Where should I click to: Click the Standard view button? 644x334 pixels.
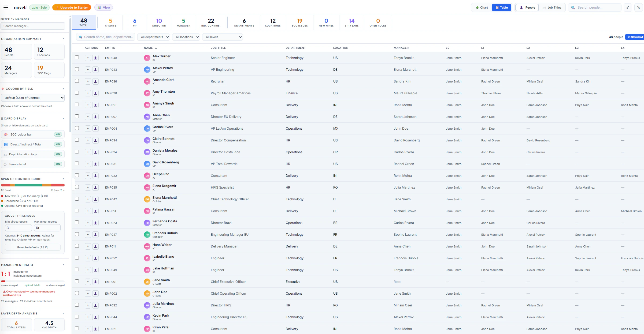(635, 37)
